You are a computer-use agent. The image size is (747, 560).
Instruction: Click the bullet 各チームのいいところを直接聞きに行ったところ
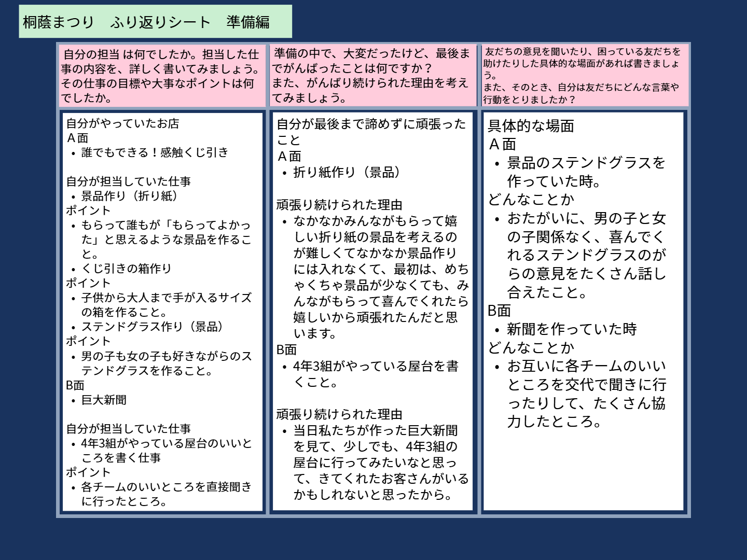[x=166, y=494]
